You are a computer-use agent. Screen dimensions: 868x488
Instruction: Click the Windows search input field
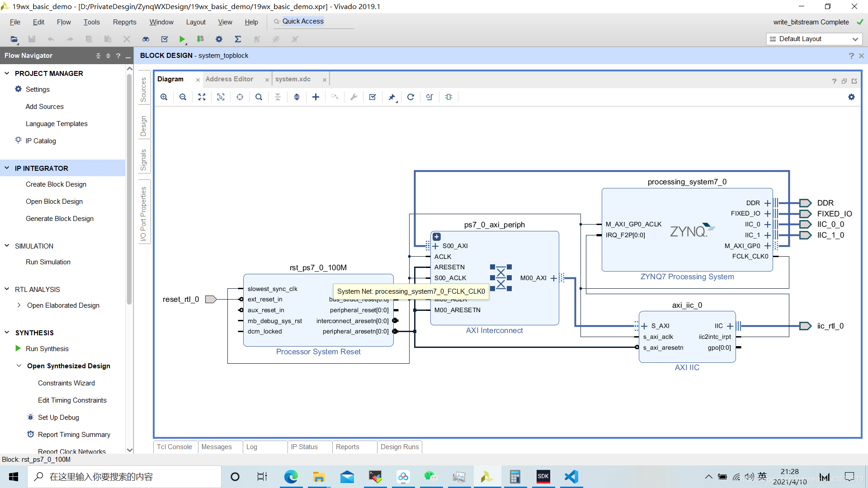[x=124, y=477]
